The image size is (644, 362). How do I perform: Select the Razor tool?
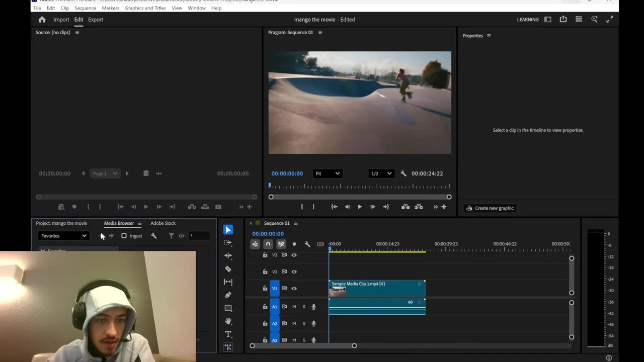[228, 269]
